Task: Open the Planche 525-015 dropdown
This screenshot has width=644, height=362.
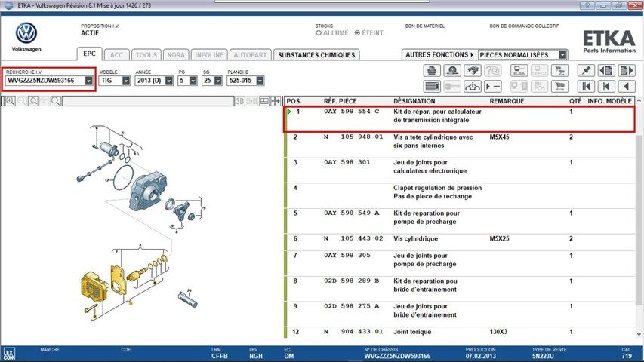Action: pyautogui.click(x=260, y=81)
